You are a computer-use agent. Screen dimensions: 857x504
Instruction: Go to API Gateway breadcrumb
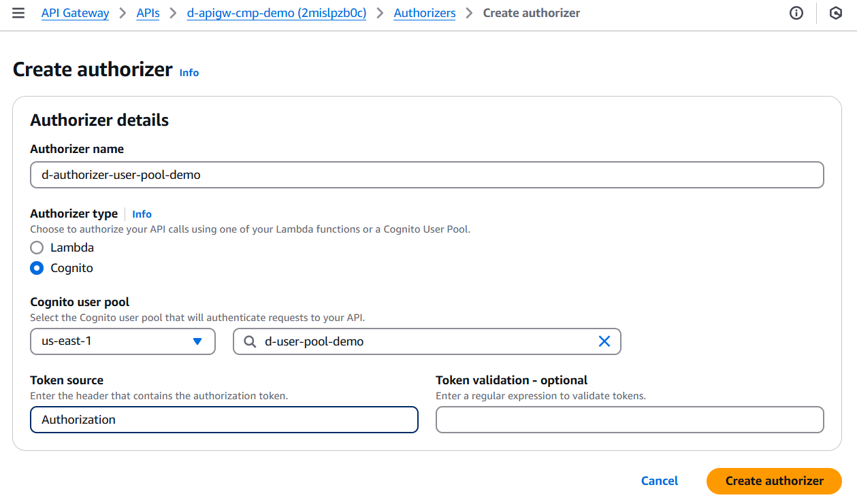click(75, 13)
